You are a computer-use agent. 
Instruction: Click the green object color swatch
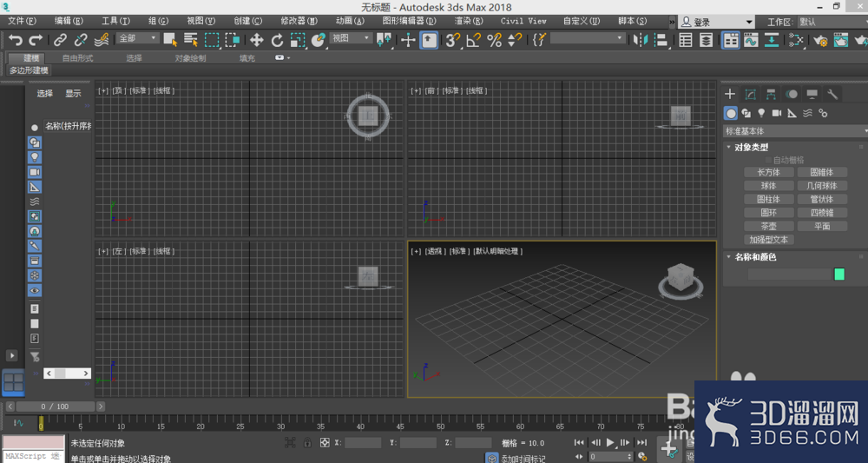[x=839, y=274]
